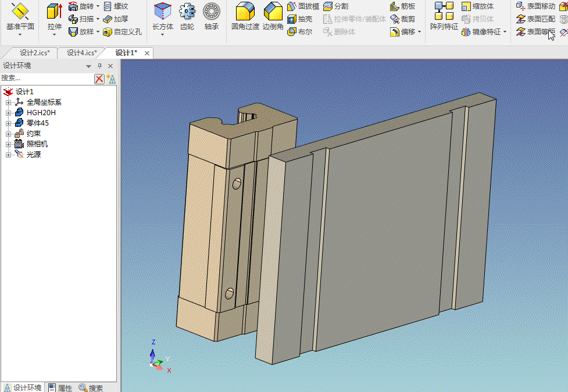This screenshot has height=392, width=568.
Task: Switch to the 属性 bottom tab
Action: [x=60, y=388]
